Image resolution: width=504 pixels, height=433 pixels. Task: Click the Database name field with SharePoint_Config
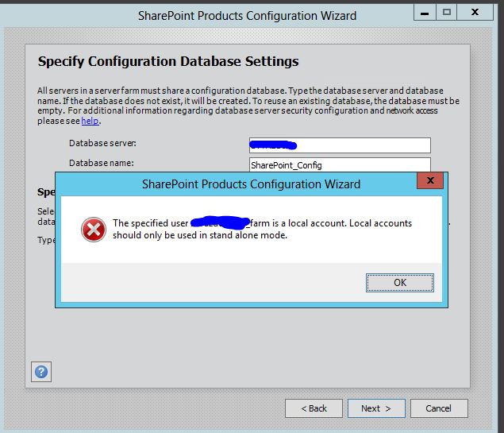coord(340,164)
